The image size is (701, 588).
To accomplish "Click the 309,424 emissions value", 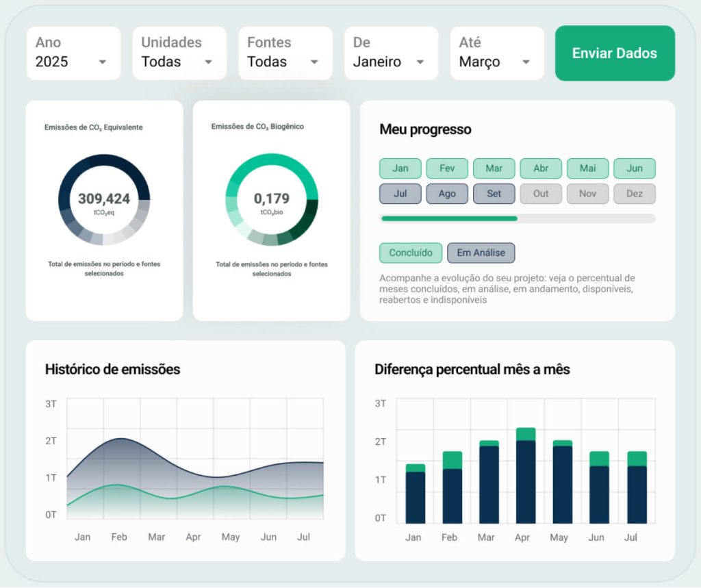I will [x=104, y=199].
